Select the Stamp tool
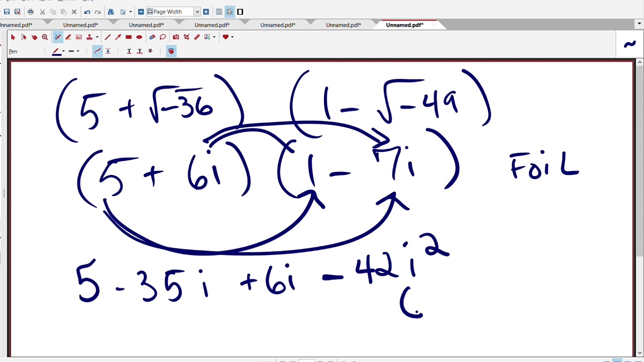This screenshot has height=362, width=644. point(90,37)
